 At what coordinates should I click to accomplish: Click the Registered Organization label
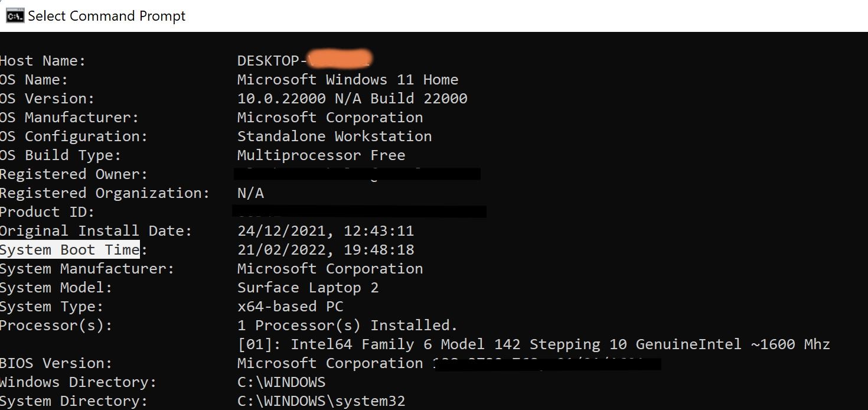click(105, 193)
